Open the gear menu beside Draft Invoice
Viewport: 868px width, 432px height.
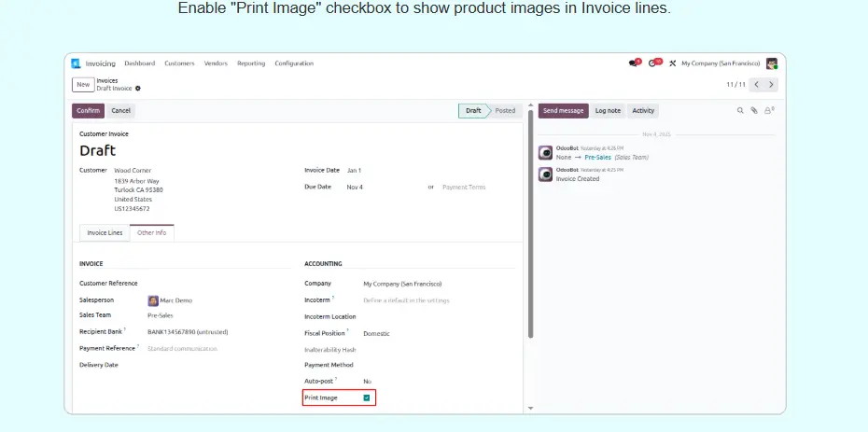[138, 89]
